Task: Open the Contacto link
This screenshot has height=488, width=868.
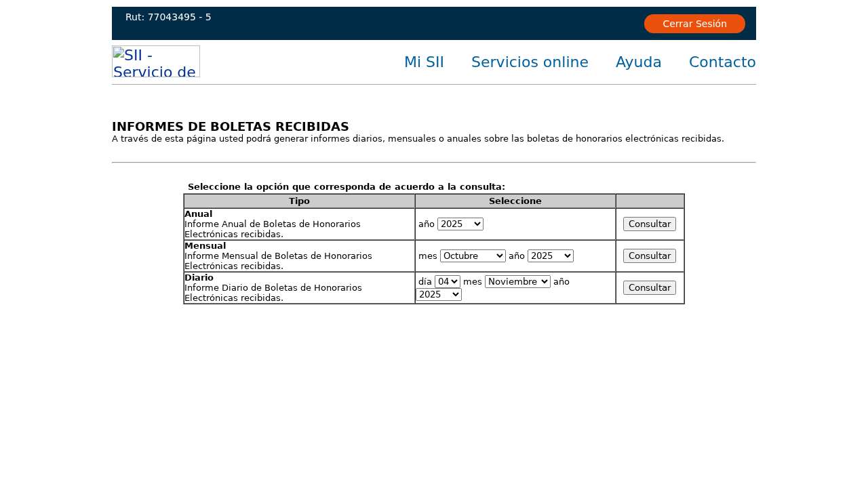Action: [x=722, y=62]
